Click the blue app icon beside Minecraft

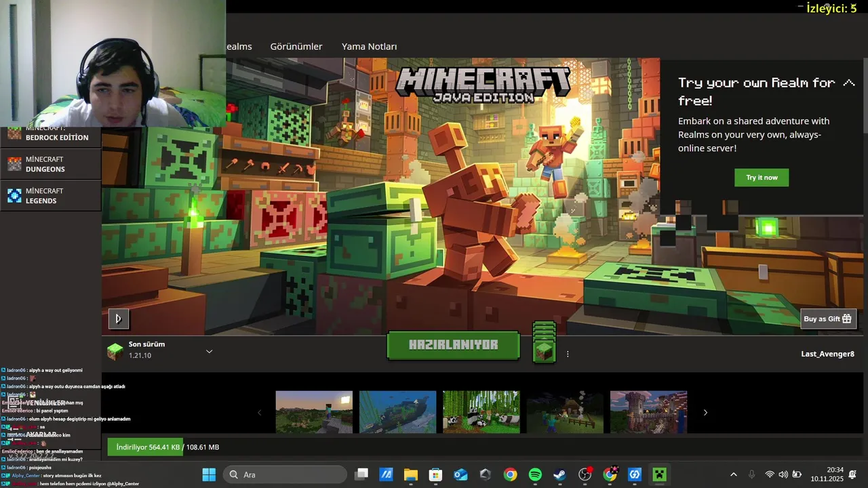click(635, 474)
